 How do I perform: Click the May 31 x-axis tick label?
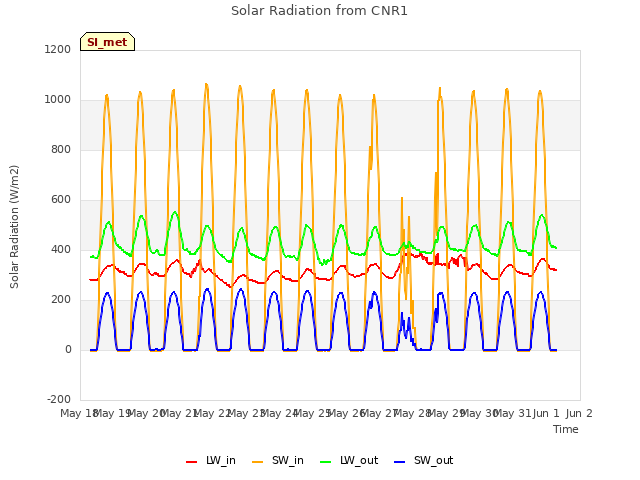512,413
